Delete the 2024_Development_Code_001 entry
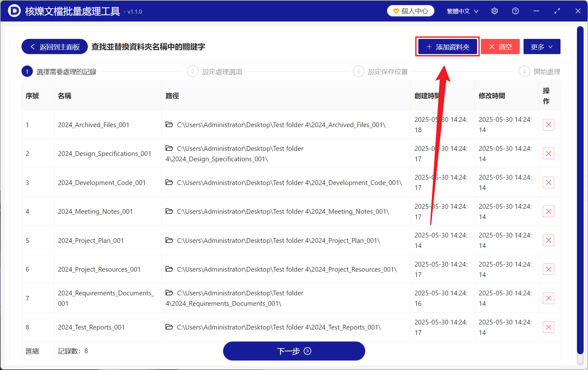The image size is (588, 370). pos(549,182)
